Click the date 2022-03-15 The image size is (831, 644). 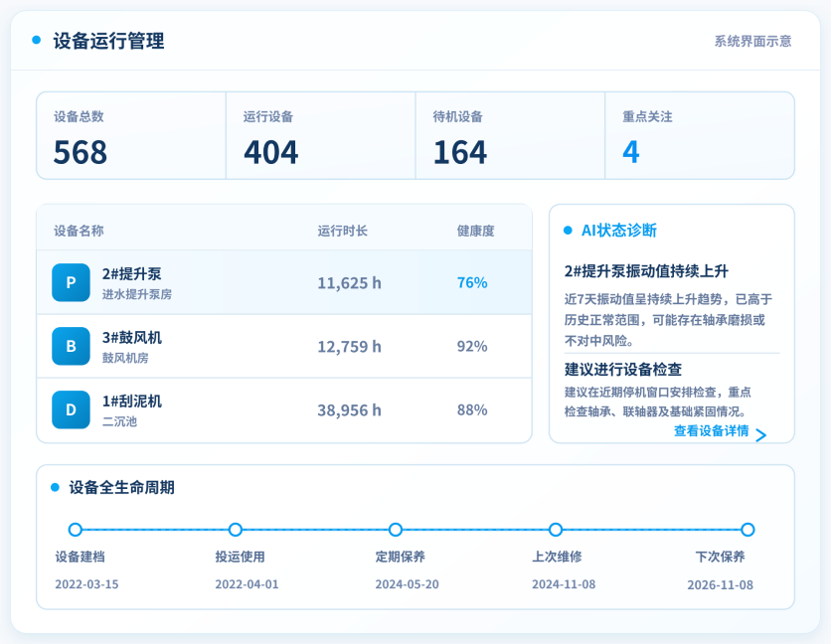click(x=86, y=584)
